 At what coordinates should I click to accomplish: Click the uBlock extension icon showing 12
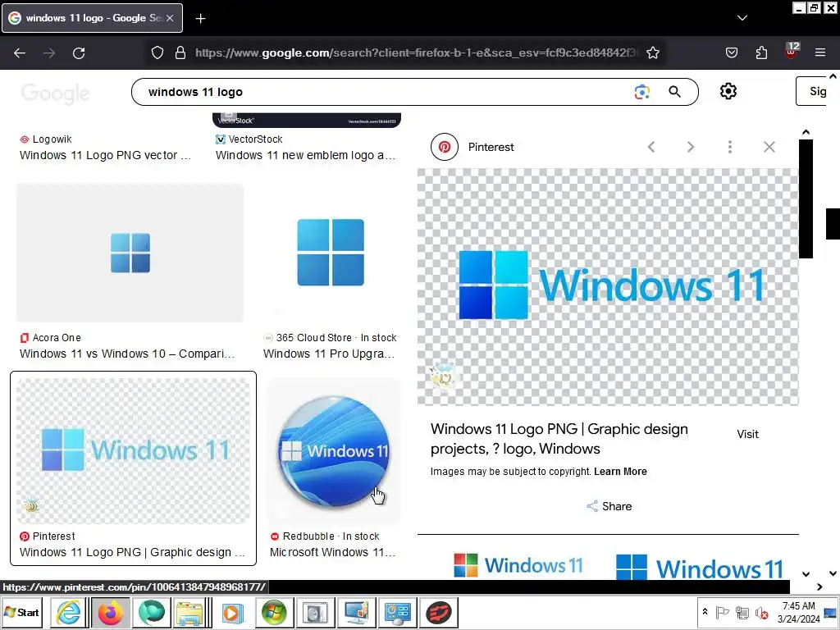(x=792, y=52)
